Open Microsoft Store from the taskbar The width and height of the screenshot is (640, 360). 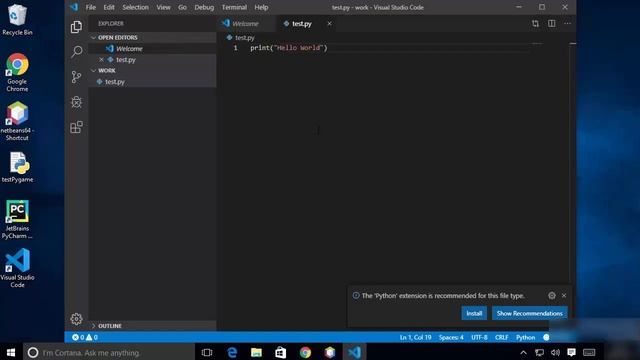[280, 352]
